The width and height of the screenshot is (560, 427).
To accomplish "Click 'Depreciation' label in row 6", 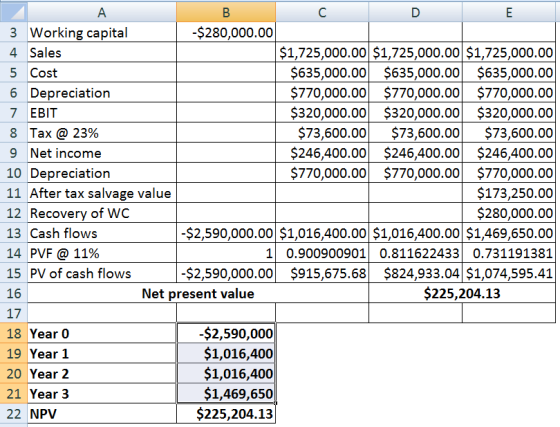I will pos(102,92).
